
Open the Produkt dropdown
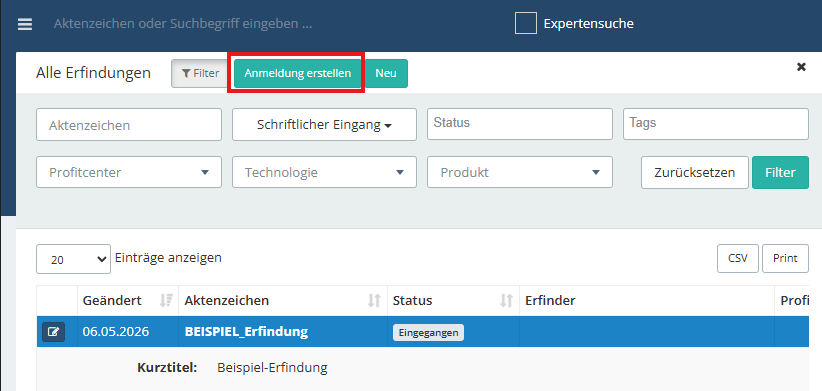pos(520,172)
